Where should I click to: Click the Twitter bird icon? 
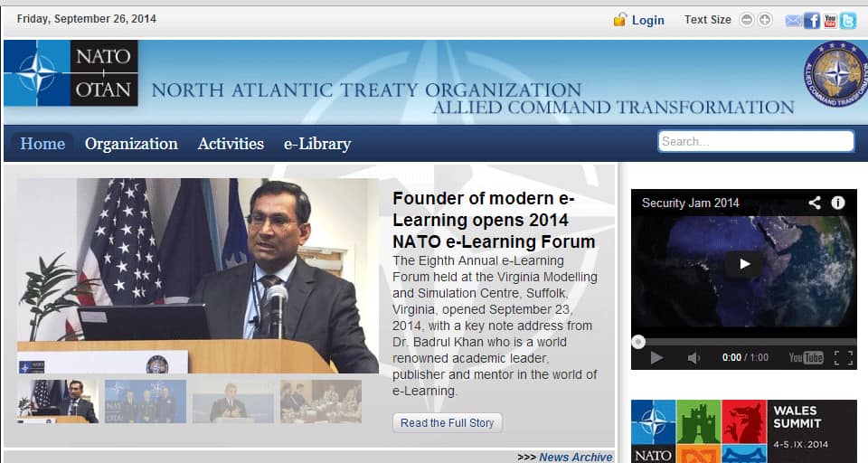847,20
